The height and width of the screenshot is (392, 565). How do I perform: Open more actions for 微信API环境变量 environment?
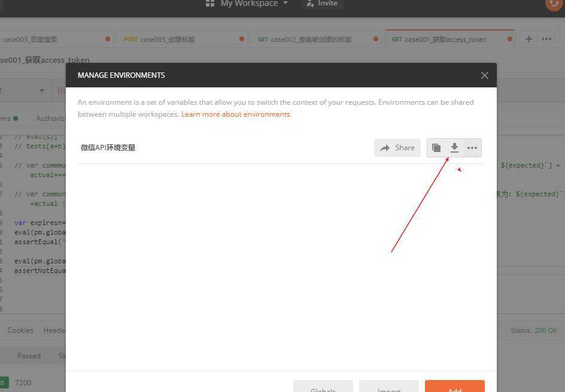(472, 148)
